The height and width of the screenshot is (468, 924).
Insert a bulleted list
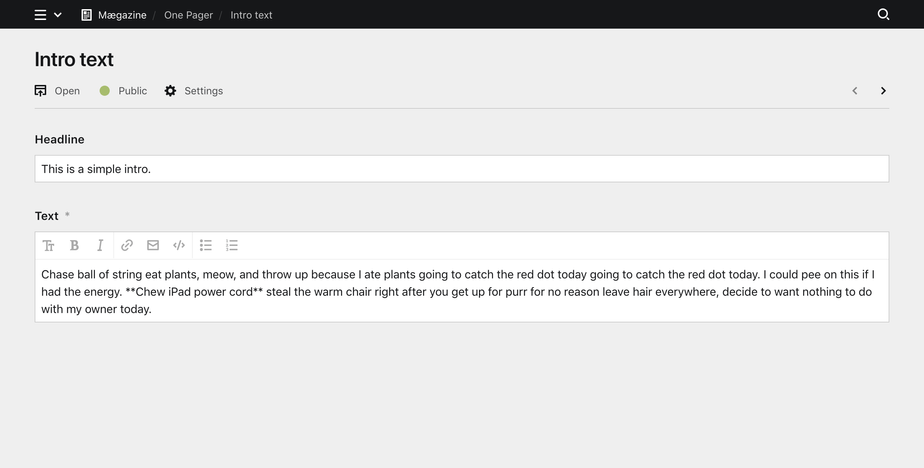coord(206,245)
